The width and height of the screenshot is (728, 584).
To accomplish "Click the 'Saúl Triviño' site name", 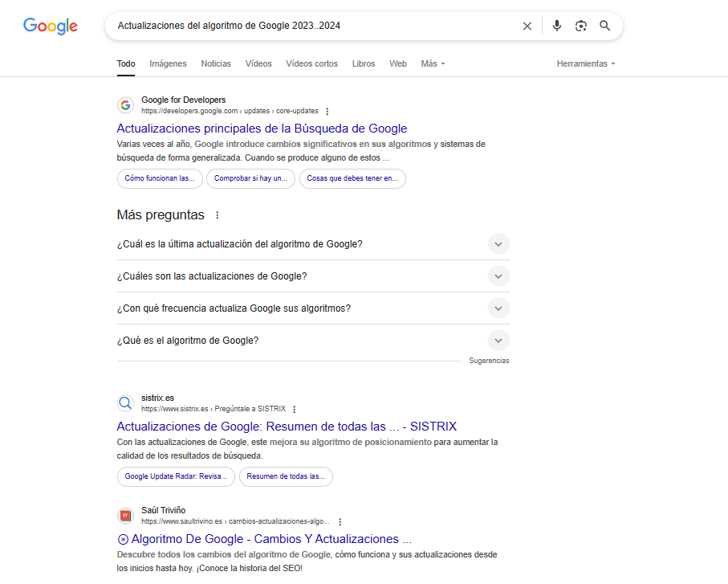I will pos(164,511).
